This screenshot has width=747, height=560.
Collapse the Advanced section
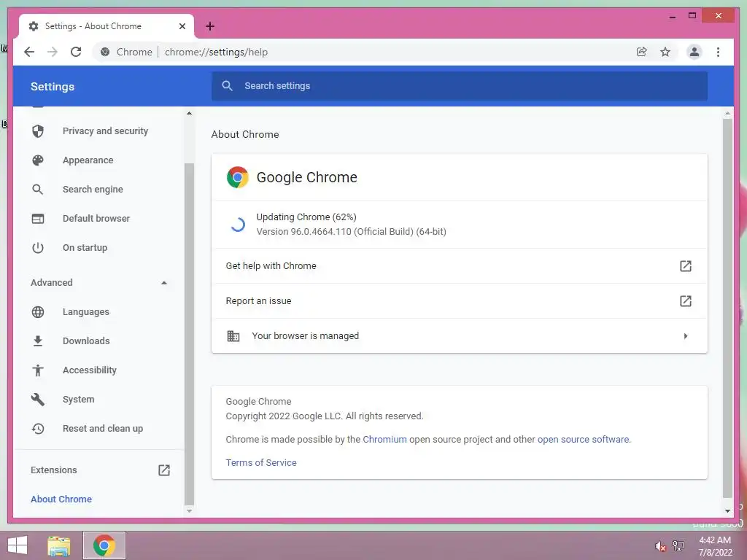coord(164,283)
